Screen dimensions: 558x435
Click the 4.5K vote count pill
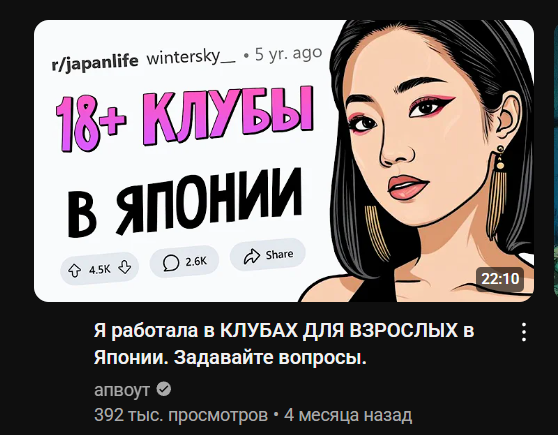point(99,269)
